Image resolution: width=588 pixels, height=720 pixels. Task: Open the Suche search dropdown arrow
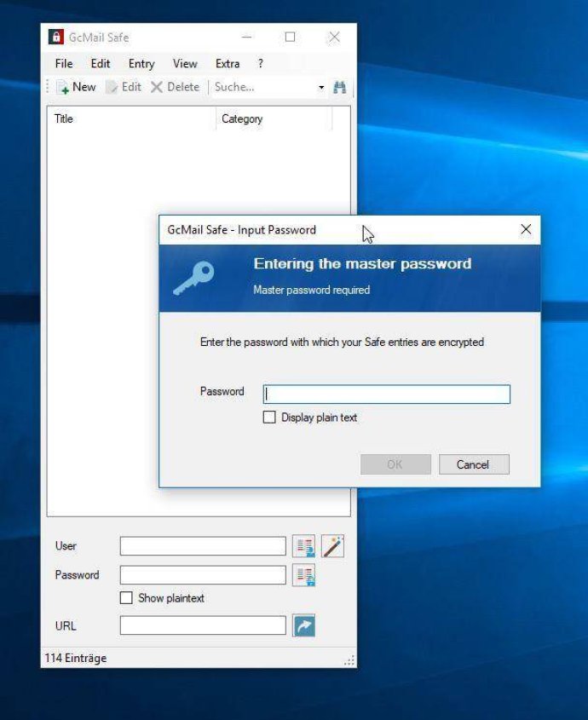(x=321, y=87)
